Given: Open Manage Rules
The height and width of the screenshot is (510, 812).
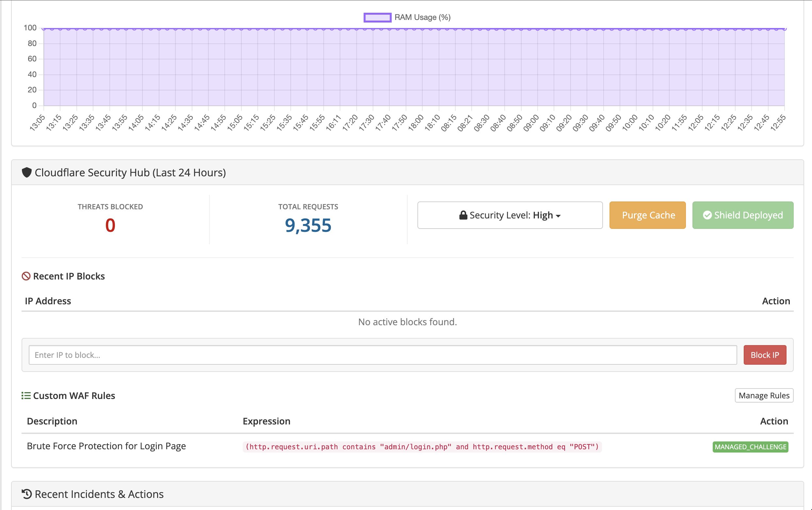Looking at the screenshot, I should click(764, 395).
